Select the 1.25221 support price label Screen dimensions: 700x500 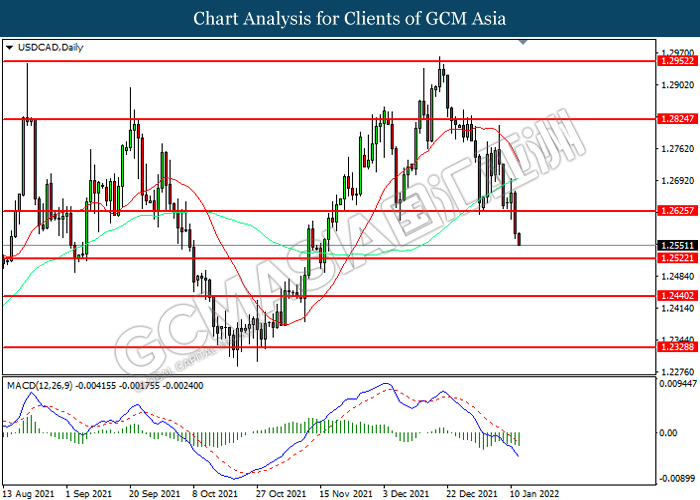pyautogui.click(x=677, y=258)
